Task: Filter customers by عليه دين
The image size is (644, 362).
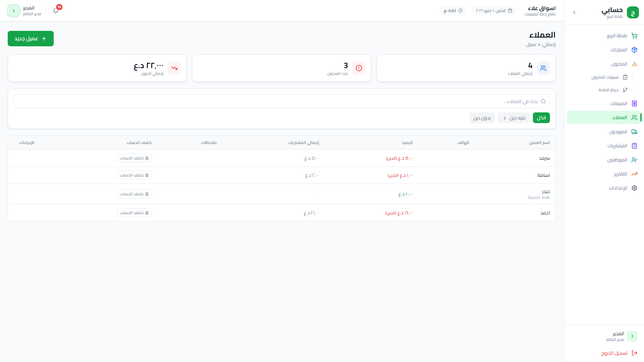Action: [x=514, y=118]
